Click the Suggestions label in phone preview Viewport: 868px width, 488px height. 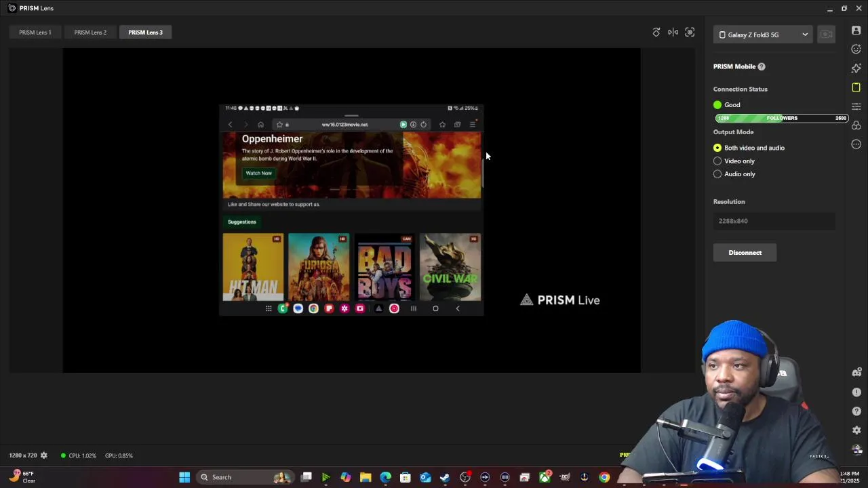tap(242, 222)
